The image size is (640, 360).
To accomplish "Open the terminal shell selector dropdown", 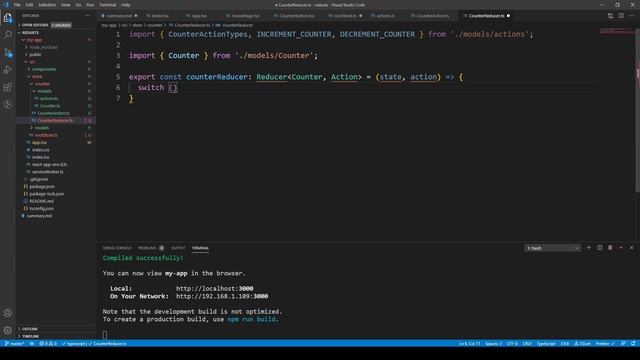I will click(x=552, y=248).
